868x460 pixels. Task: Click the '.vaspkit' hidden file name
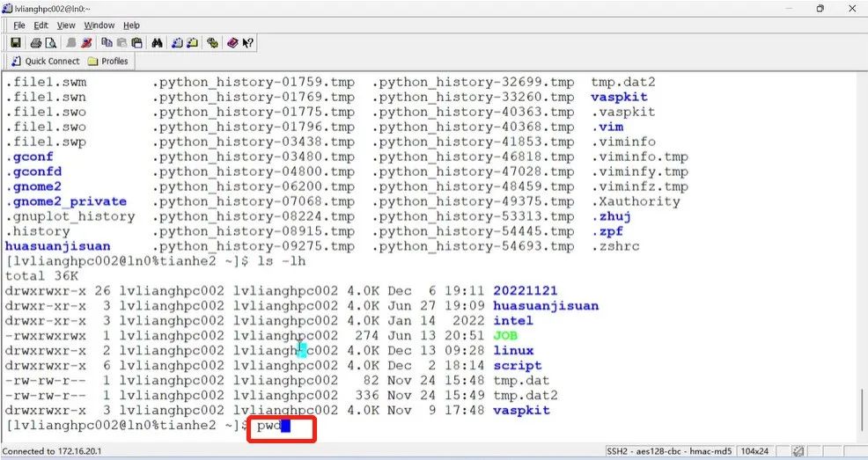[623, 112]
